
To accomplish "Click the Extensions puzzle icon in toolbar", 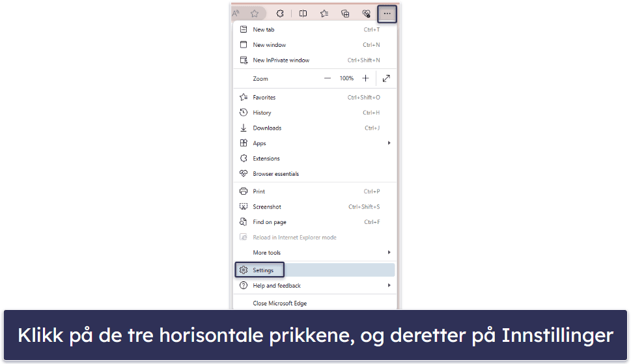I will coord(280,14).
